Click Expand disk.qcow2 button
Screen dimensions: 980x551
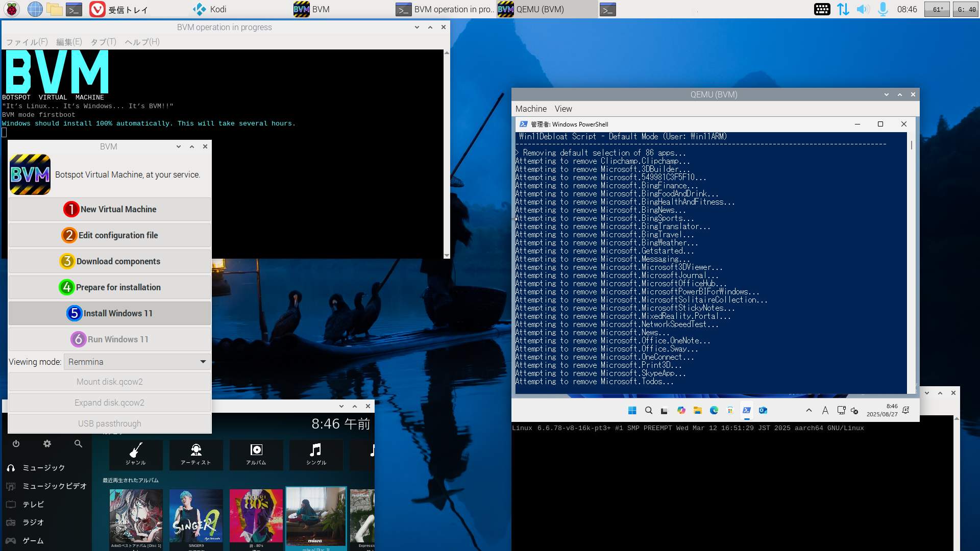coord(109,403)
